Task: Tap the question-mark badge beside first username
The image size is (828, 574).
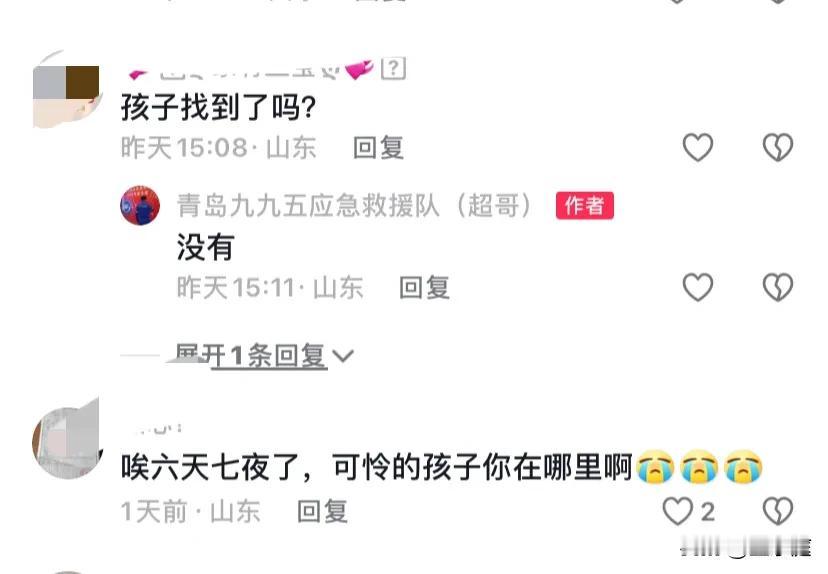Action: coord(393,69)
